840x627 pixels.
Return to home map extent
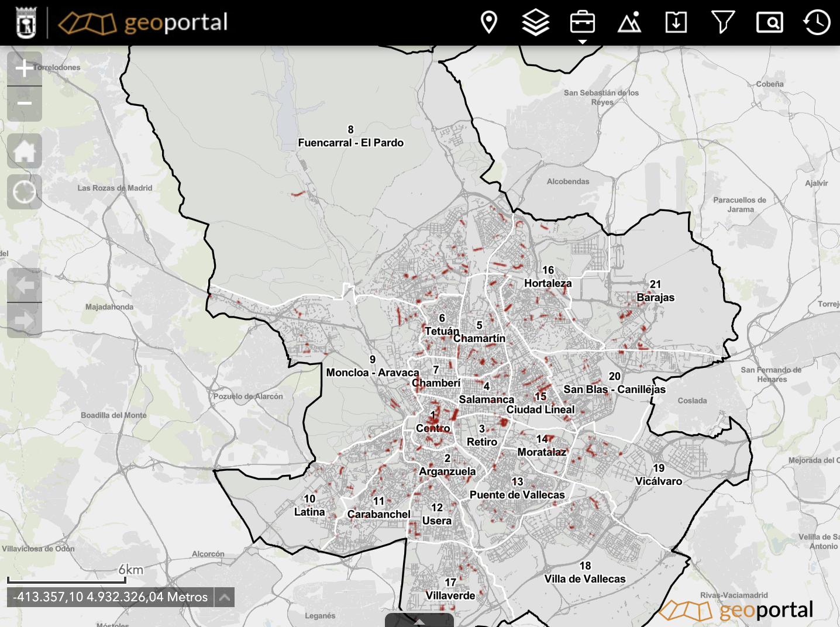coord(25,151)
